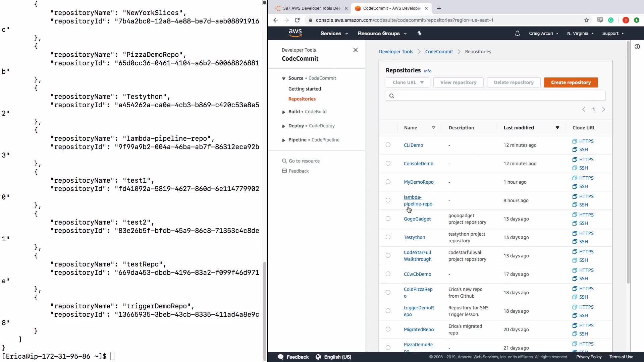Open the Services menu
This screenshot has width=644, height=362.
[x=334, y=34]
